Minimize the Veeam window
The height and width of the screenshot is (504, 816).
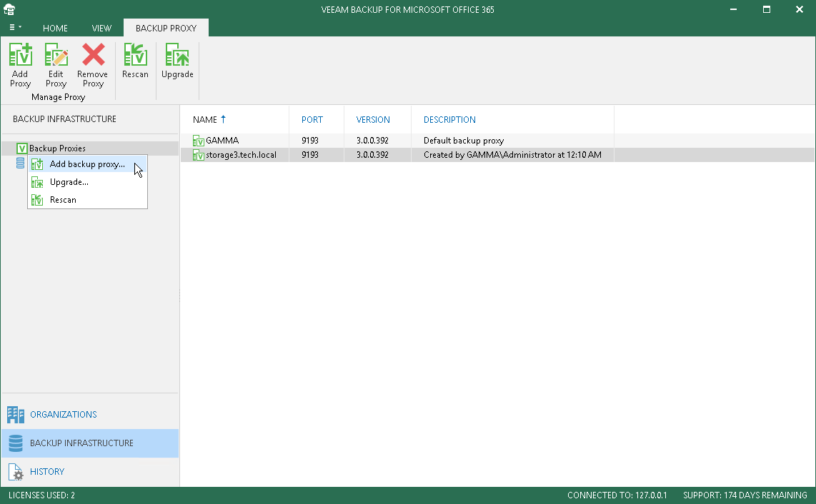[x=733, y=9]
